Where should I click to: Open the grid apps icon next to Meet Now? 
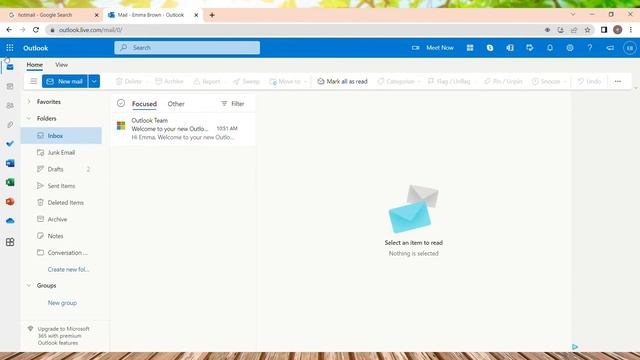[470, 48]
